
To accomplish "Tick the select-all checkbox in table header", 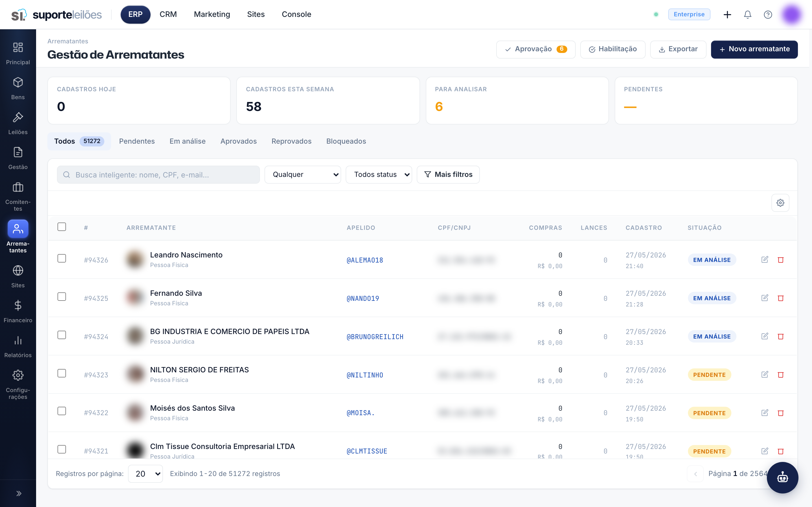I will click(x=62, y=227).
